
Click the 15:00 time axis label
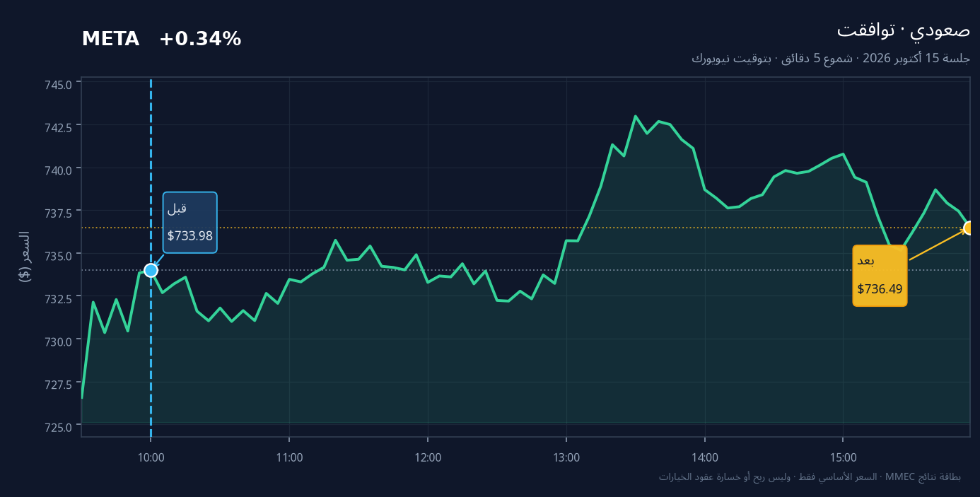844,457
